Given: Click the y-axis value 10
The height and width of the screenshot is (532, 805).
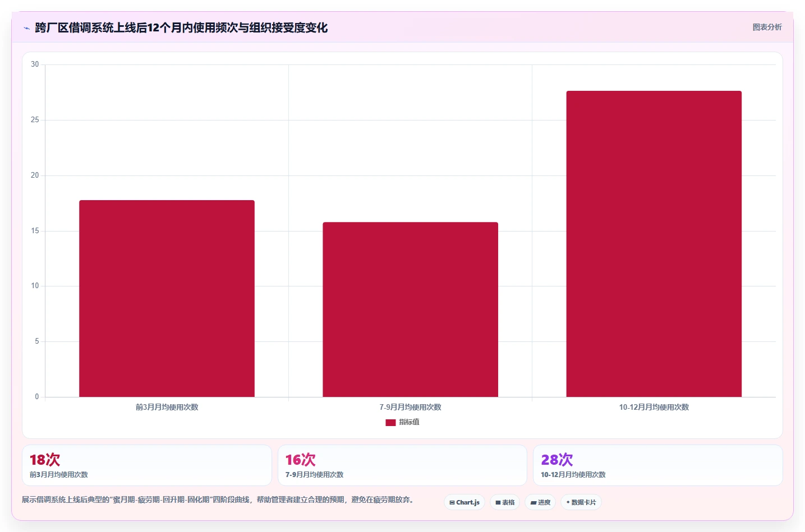Looking at the screenshot, I should click(35, 286).
